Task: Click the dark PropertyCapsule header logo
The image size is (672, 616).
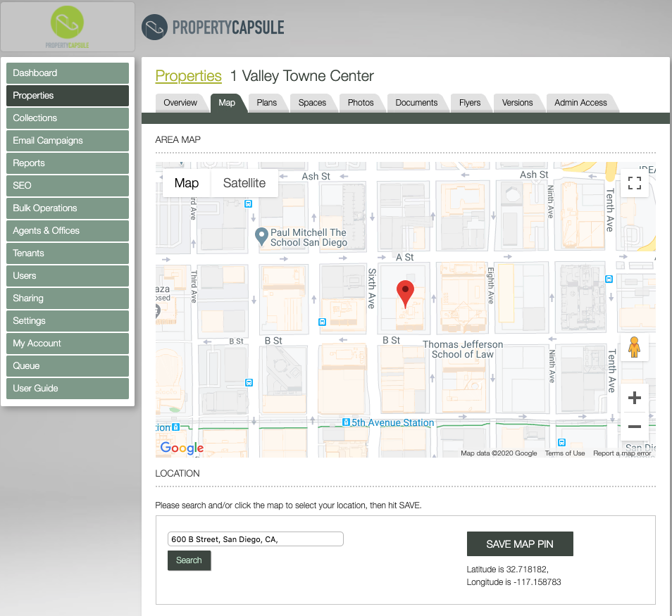Action: tap(213, 27)
